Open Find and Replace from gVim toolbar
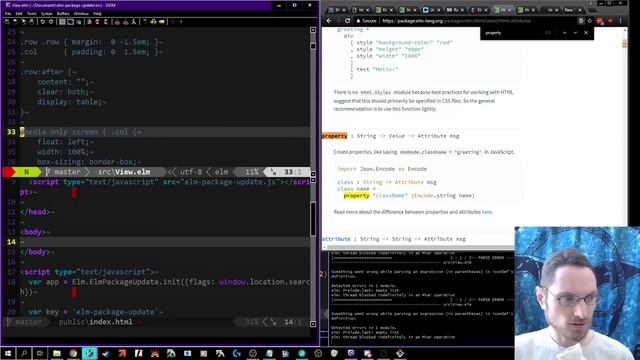Image resolution: width=640 pixels, height=360 pixels. (89, 22)
